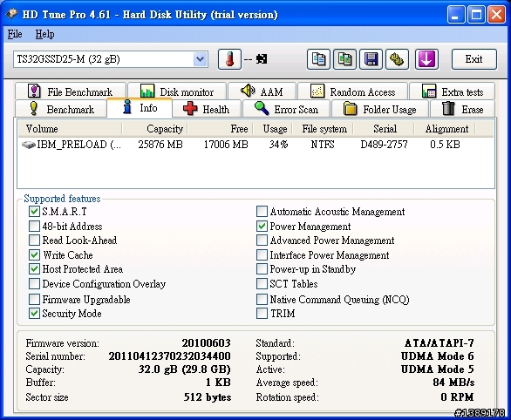Toggle Power-up in Standby checkbox
The image size is (511, 420).
(262, 269)
